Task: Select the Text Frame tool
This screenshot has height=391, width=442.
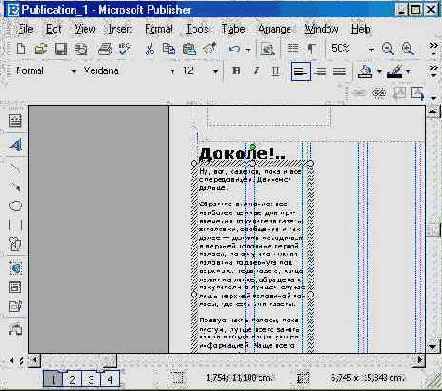Action: click(x=15, y=121)
